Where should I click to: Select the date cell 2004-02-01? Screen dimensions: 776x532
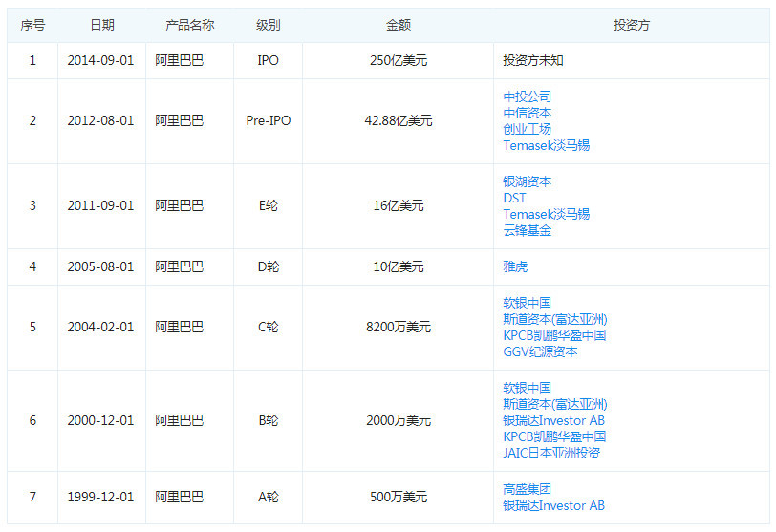(100, 327)
